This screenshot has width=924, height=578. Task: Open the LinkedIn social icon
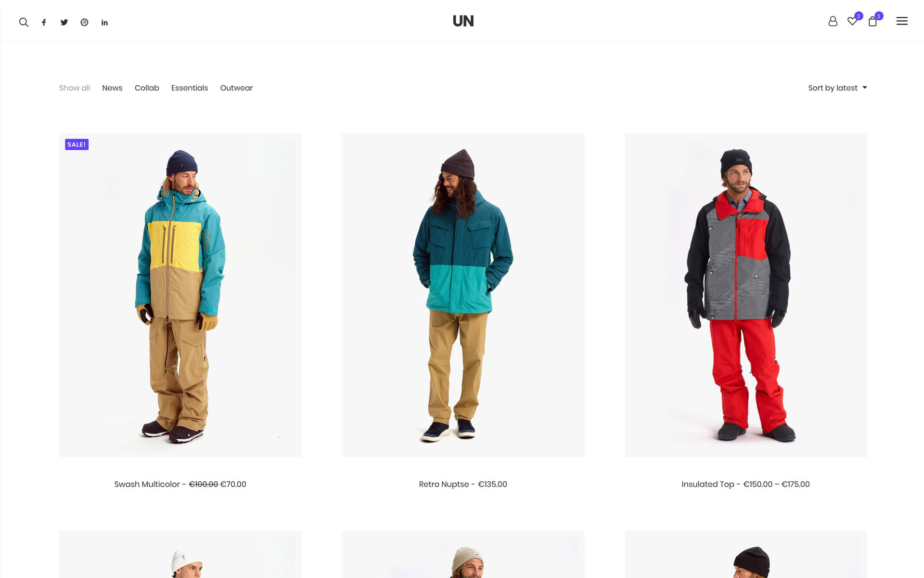(x=104, y=22)
